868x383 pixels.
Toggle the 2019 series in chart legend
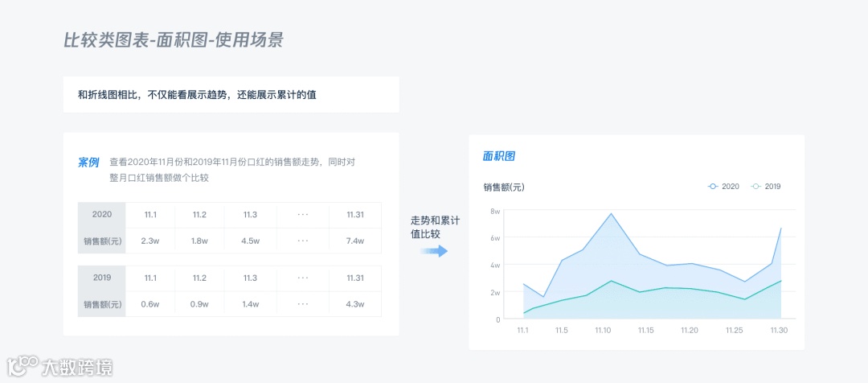pos(766,187)
